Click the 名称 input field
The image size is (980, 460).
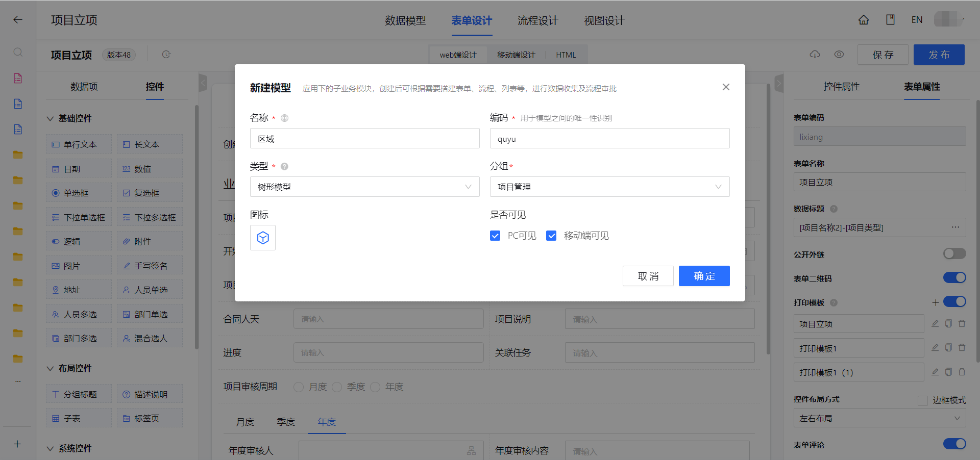(365, 138)
